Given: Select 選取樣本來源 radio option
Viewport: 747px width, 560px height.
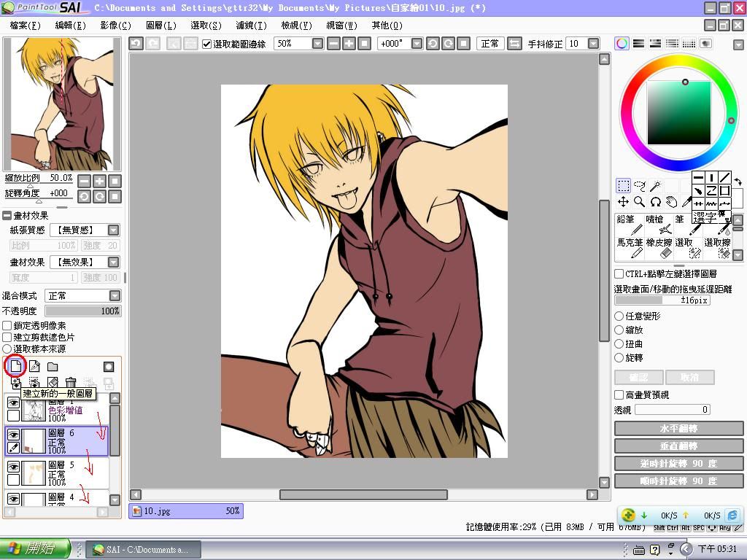Looking at the screenshot, I should pyautogui.click(x=7, y=349).
